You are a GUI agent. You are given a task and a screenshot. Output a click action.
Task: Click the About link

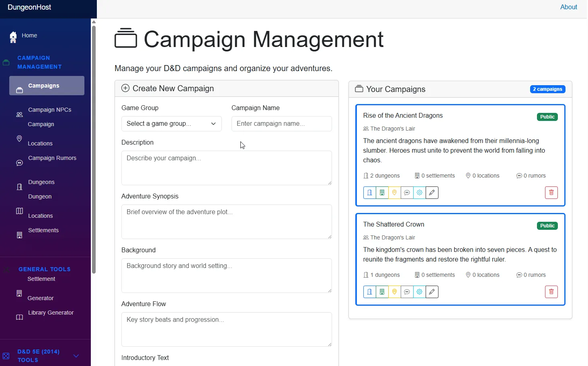click(x=568, y=7)
